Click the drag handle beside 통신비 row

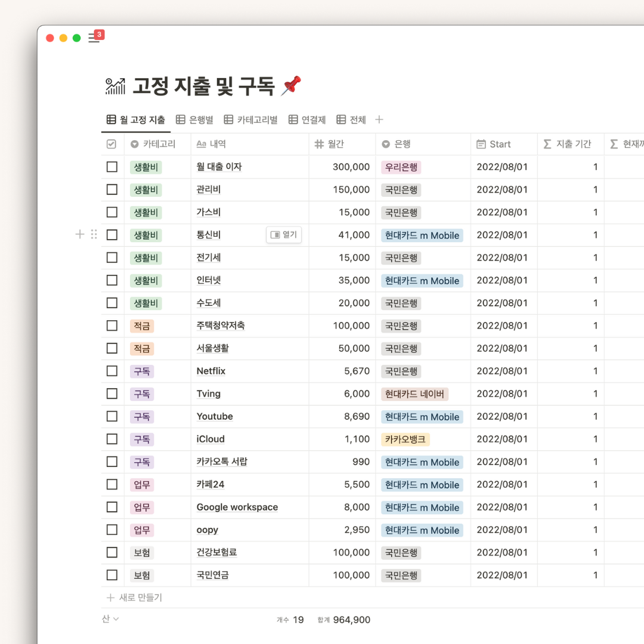coord(94,234)
